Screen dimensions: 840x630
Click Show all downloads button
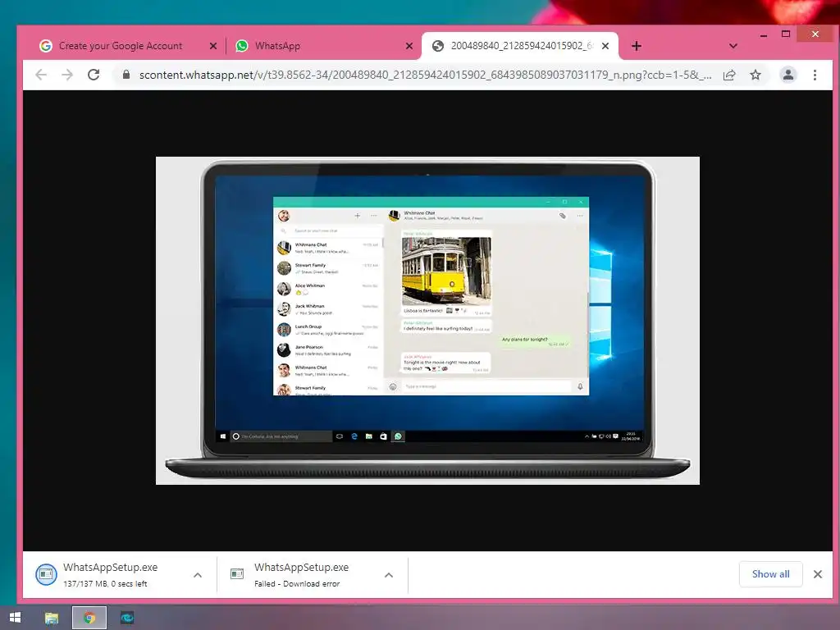click(x=771, y=574)
